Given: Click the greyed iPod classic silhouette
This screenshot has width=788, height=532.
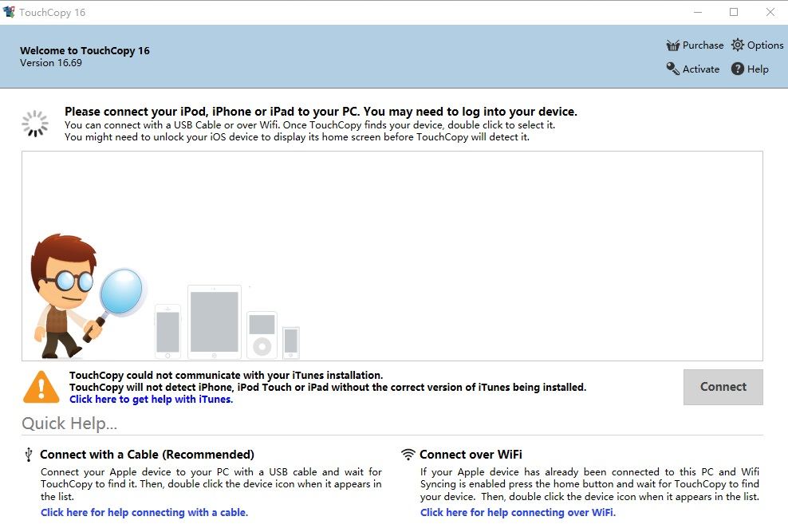Looking at the screenshot, I should (262, 335).
